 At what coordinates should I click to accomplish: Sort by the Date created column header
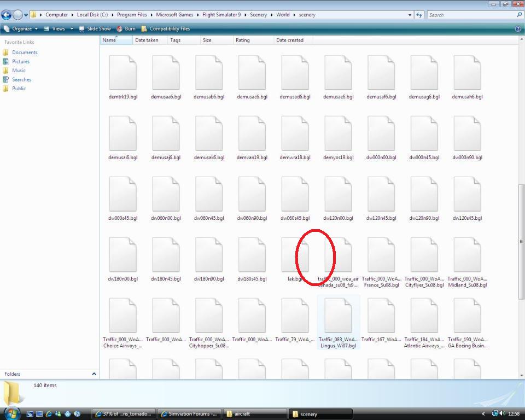(289, 40)
